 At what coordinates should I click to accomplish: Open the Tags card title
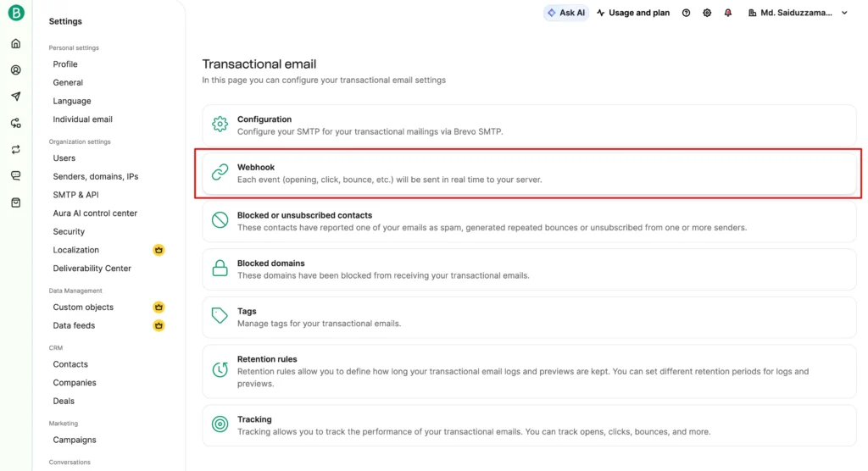tap(247, 311)
